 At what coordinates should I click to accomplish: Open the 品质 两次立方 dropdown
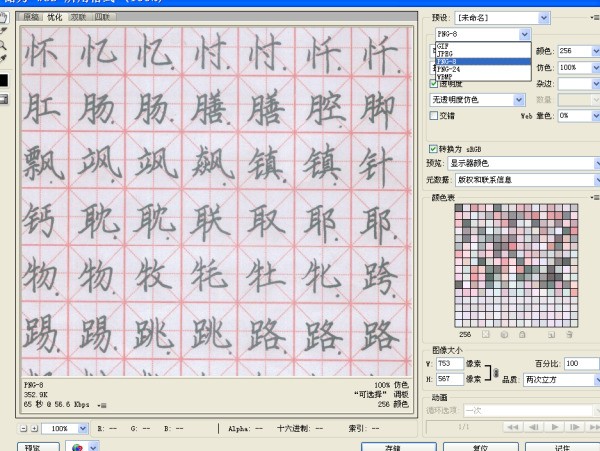click(x=597, y=380)
